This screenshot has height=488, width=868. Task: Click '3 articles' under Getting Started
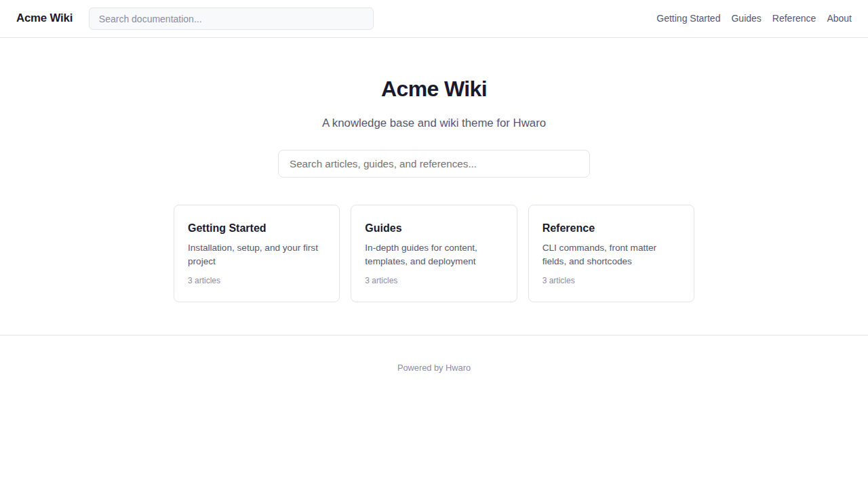coord(203,280)
